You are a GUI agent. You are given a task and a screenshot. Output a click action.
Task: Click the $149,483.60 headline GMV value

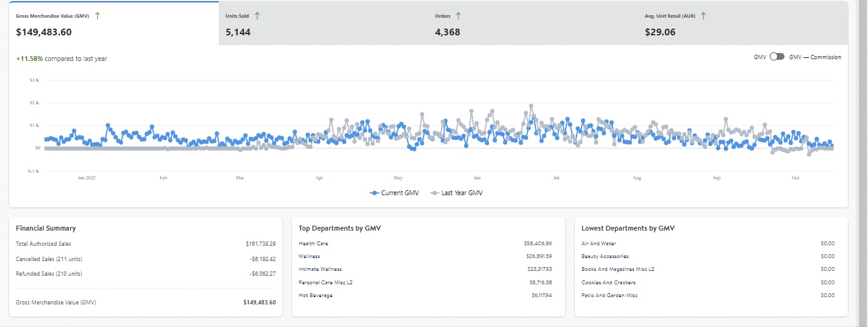[x=44, y=32]
